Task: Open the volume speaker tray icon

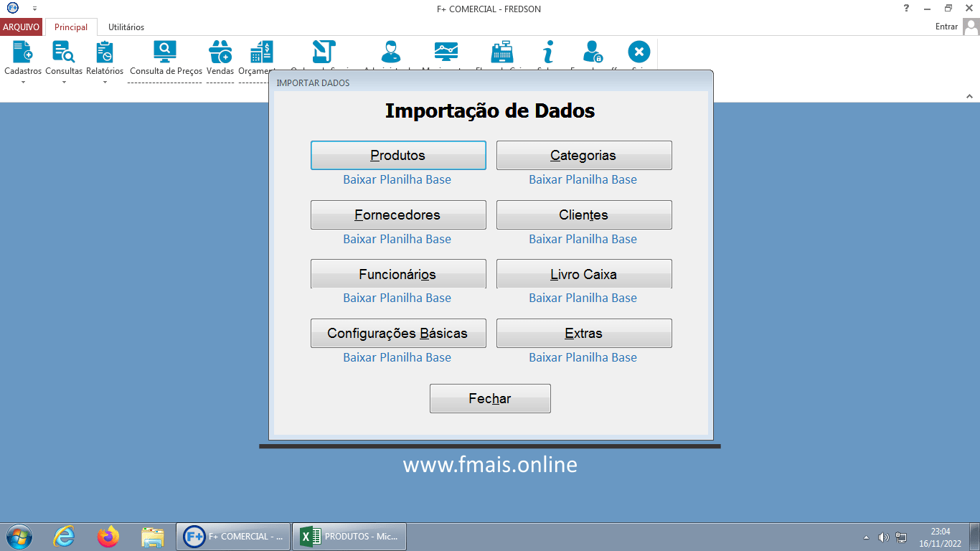Action: pos(883,537)
